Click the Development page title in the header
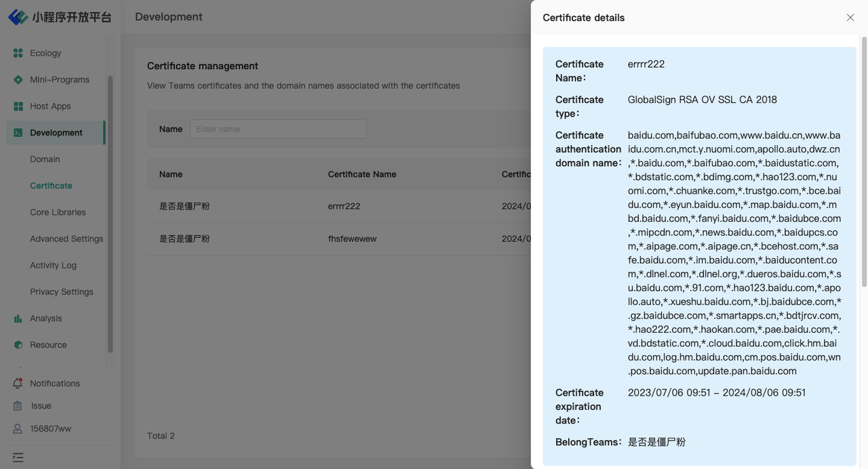 coord(169,17)
